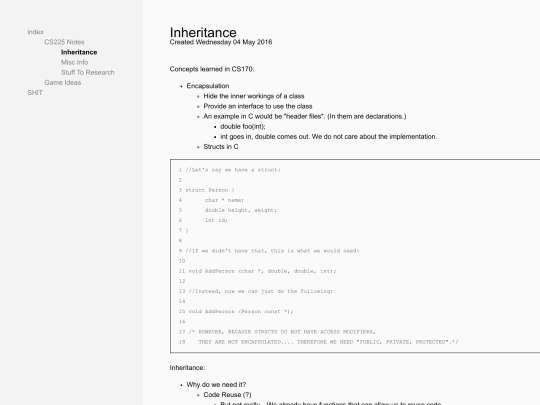Click 'Concepts learned in CS170:' text
Screen dimensions: 540x405
coord(212,69)
